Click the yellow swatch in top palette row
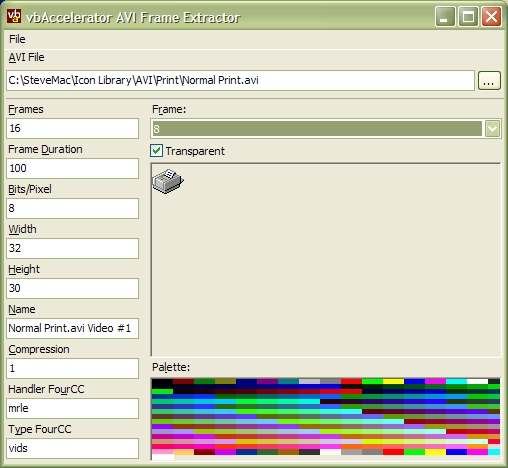 tap(393, 381)
